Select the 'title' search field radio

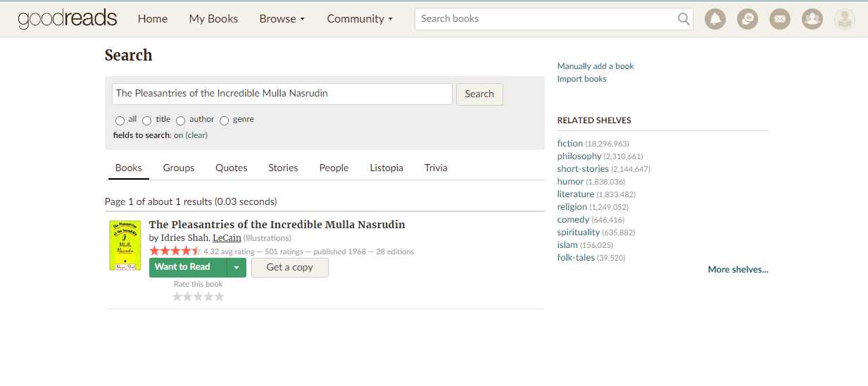click(147, 120)
